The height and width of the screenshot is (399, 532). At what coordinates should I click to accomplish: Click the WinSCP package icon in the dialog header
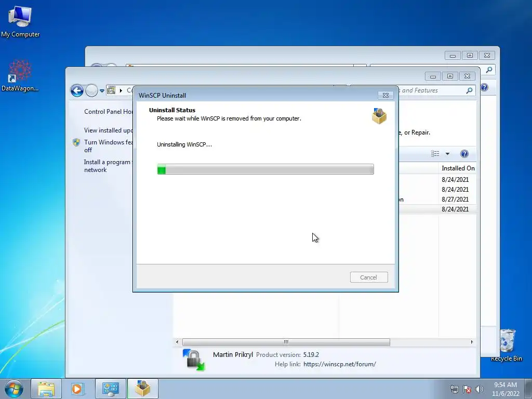tap(379, 116)
